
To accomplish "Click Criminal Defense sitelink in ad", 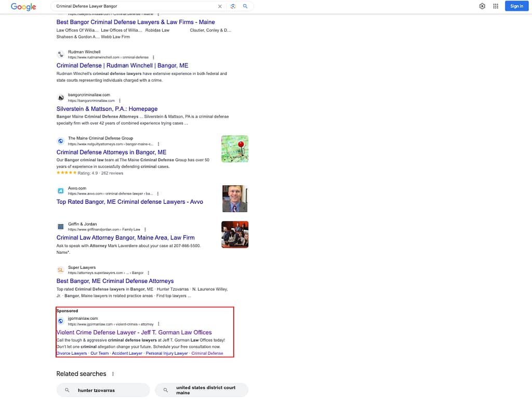I will coord(207,354).
